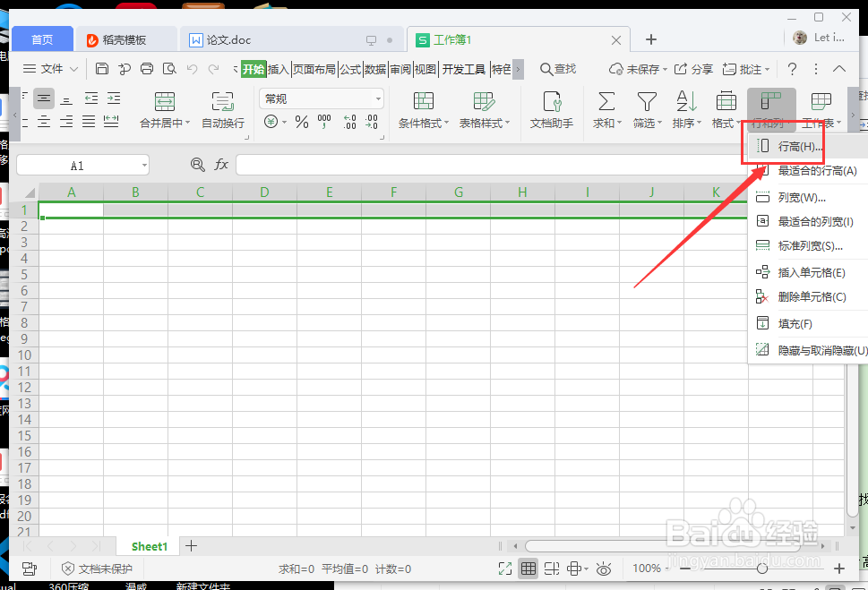868x590 pixels.
Task: Decrease decimal places
Action: point(372,121)
